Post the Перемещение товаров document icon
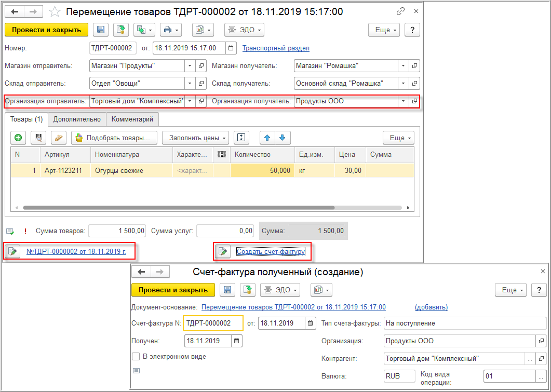The image size is (551, 392). point(121,30)
